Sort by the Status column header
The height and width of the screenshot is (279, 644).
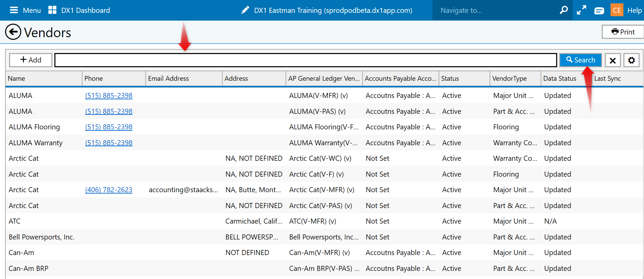(464, 78)
